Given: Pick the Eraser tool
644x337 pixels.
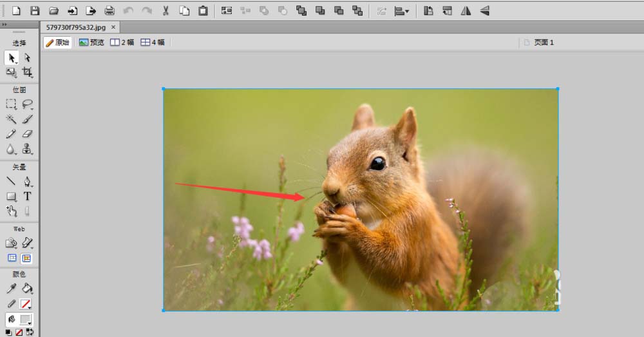Looking at the screenshot, I should click(27, 134).
